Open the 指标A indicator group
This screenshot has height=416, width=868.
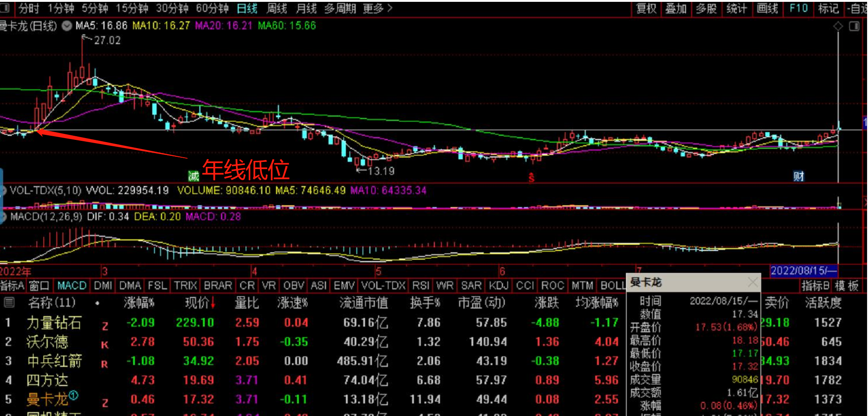pyautogui.click(x=12, y=286)
